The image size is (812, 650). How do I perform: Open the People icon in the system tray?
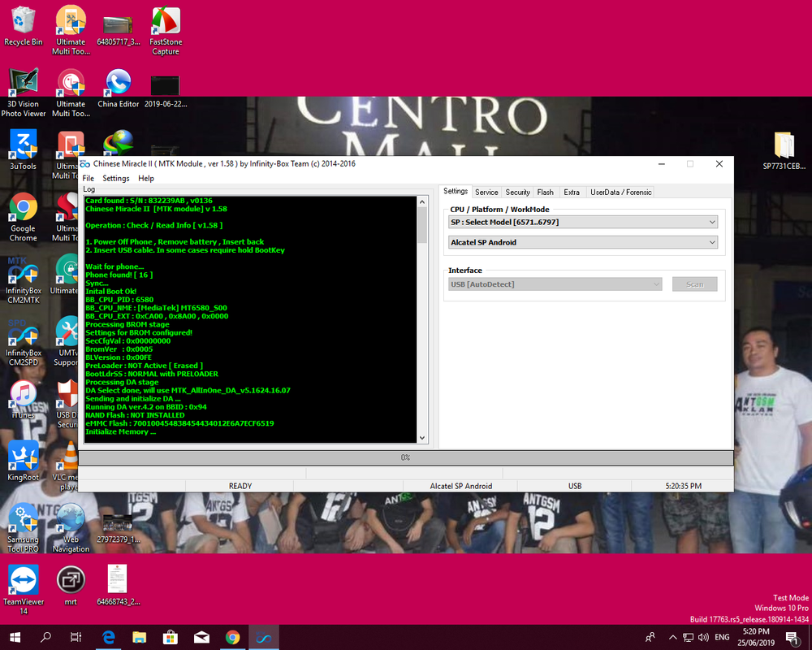coord(650,637)
